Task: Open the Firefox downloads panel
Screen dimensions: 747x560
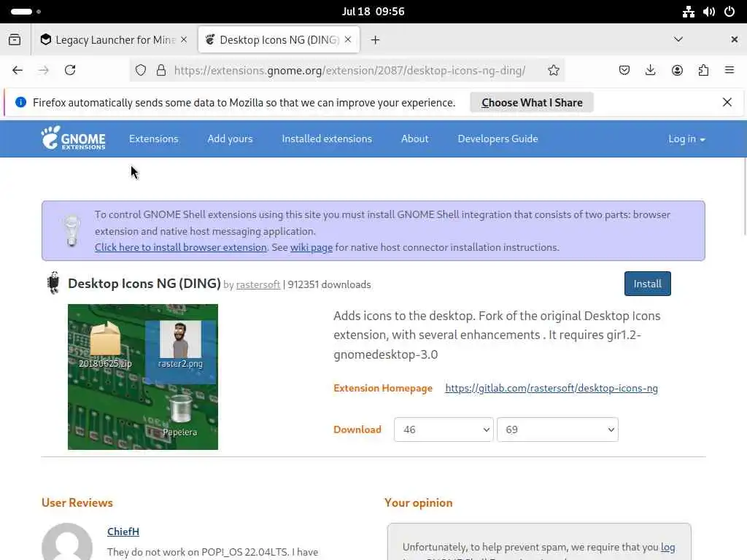Action: (650, 70)
